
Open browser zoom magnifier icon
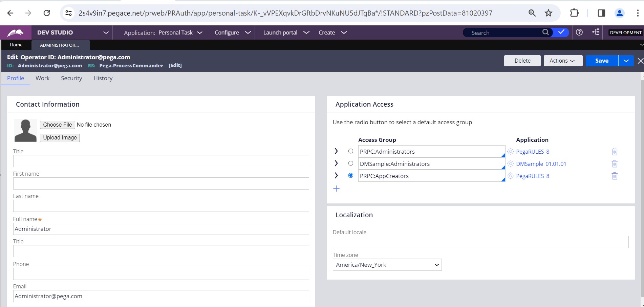tap(532, 13)
